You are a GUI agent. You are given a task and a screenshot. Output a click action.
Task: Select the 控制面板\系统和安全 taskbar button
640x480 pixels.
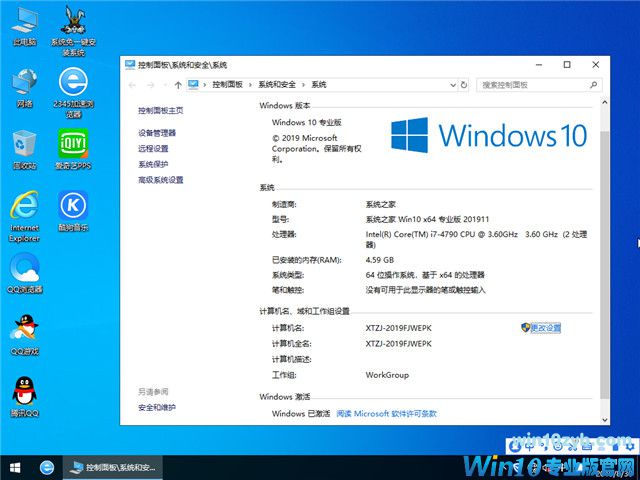pyautogui.click(x=113, y=467)
